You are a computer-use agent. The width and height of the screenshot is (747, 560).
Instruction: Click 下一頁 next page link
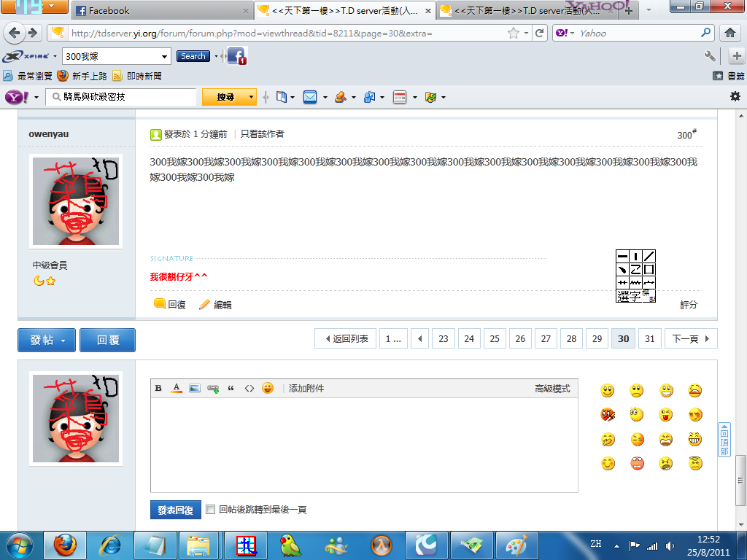pyautogui.click(x=691, y=338)
